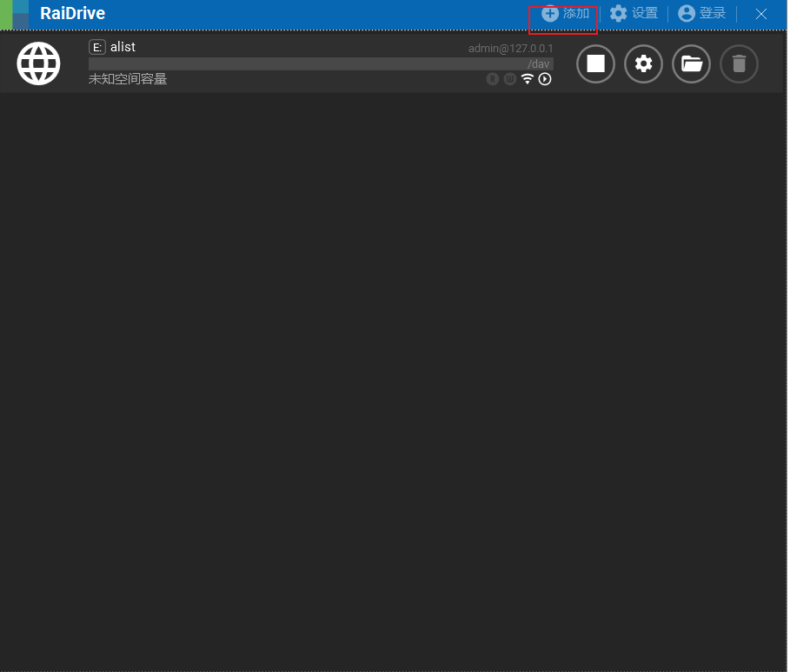Stop the alist drive connection
The width and height of the screenshot is (790, 672).
pos(595,63)
